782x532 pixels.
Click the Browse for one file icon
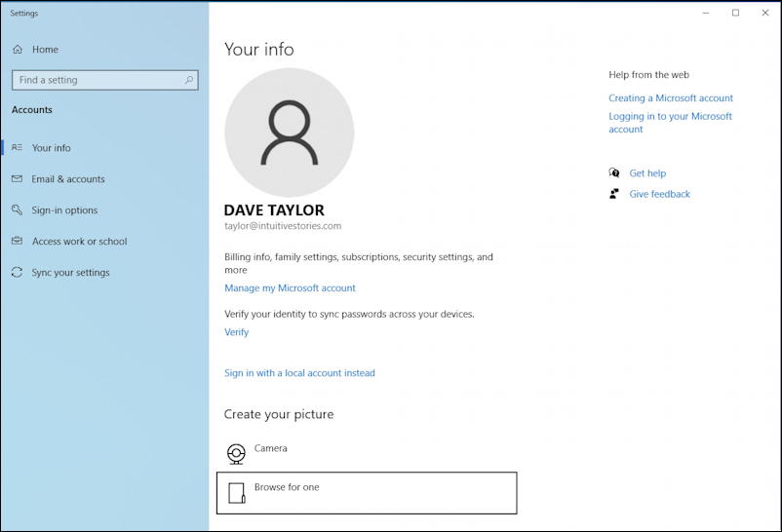tap(236, 493)
